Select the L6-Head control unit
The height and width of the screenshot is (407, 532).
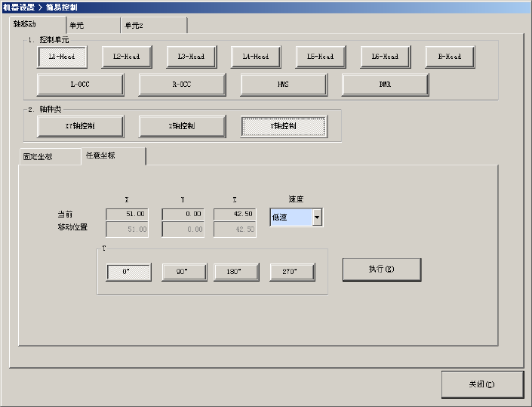[386, 57]
